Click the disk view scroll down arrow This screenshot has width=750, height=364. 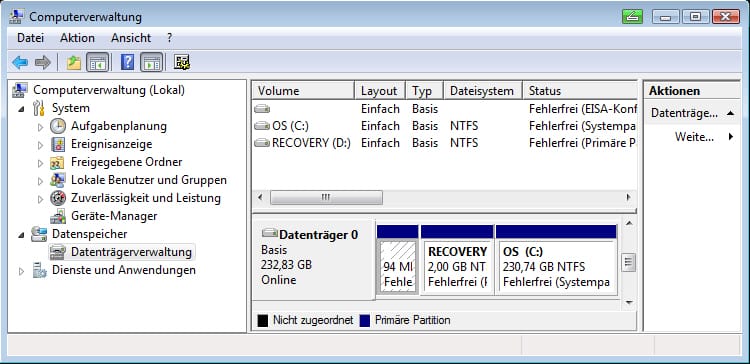pyautogui.click(x=629, y=302)
